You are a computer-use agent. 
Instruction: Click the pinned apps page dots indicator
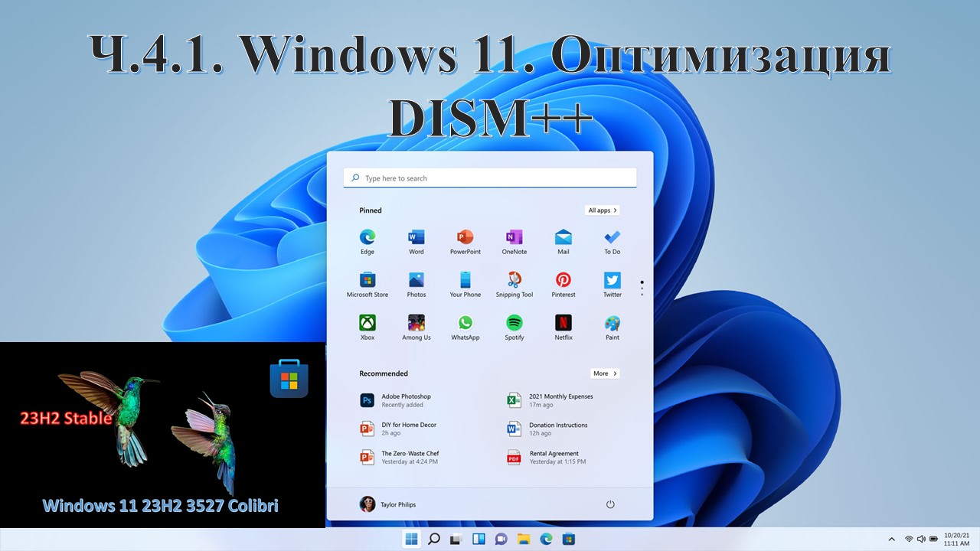[642, 289]
